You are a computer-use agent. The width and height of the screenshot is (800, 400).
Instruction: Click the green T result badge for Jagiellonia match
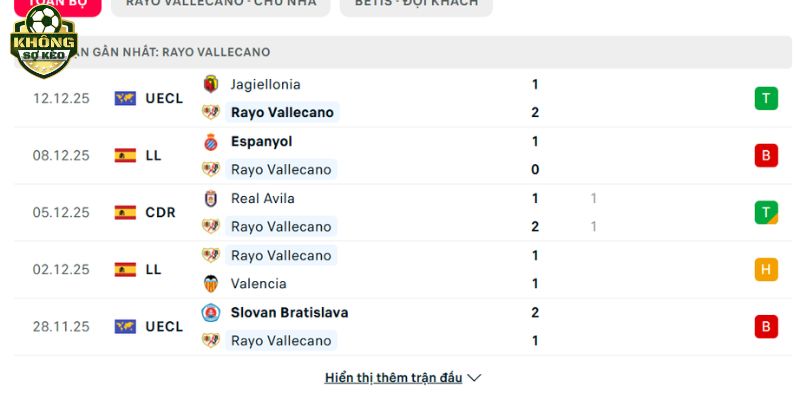point(766,98)
